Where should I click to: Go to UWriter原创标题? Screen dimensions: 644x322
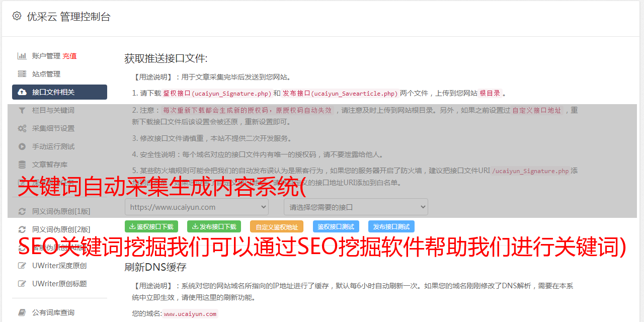click(59, 284)
